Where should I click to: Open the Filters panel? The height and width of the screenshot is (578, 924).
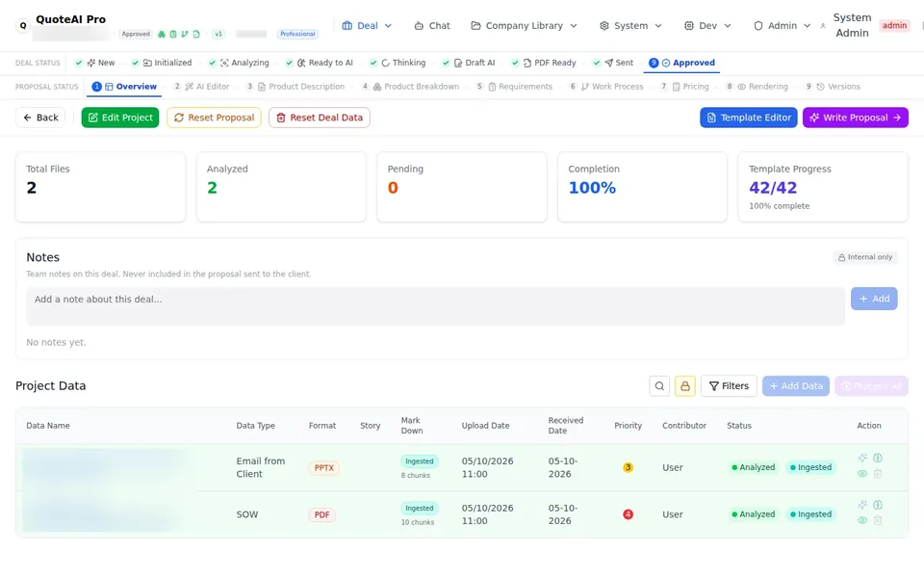tap(729, 385)
